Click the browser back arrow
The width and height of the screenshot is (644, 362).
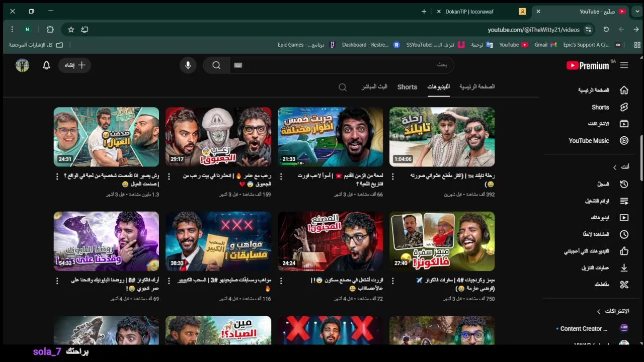coord(621,30)
